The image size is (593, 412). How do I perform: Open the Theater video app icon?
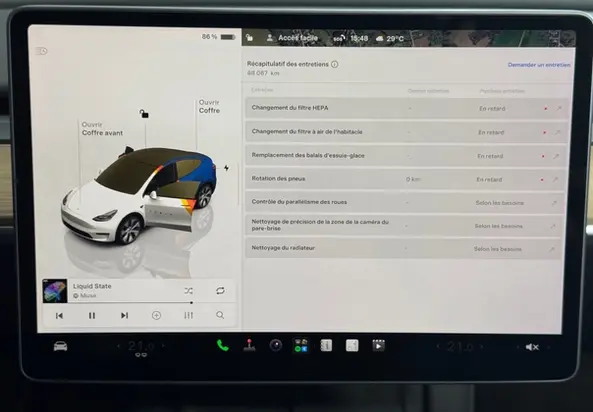378,345
